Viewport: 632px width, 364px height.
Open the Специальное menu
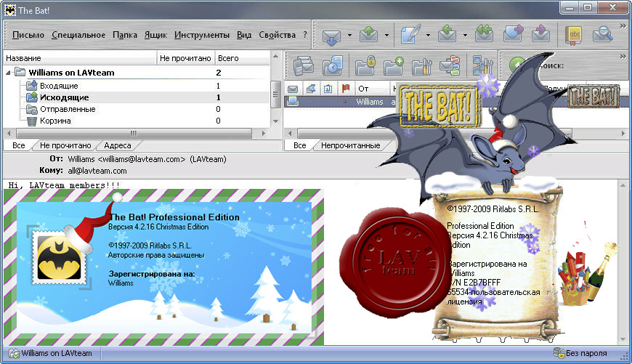click(x=78, y=35)
